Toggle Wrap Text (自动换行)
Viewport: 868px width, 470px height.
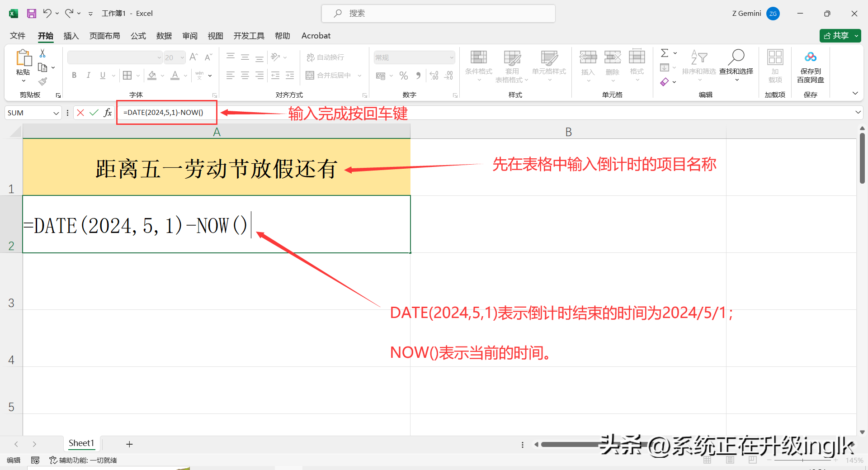click(x=325, y=57)
